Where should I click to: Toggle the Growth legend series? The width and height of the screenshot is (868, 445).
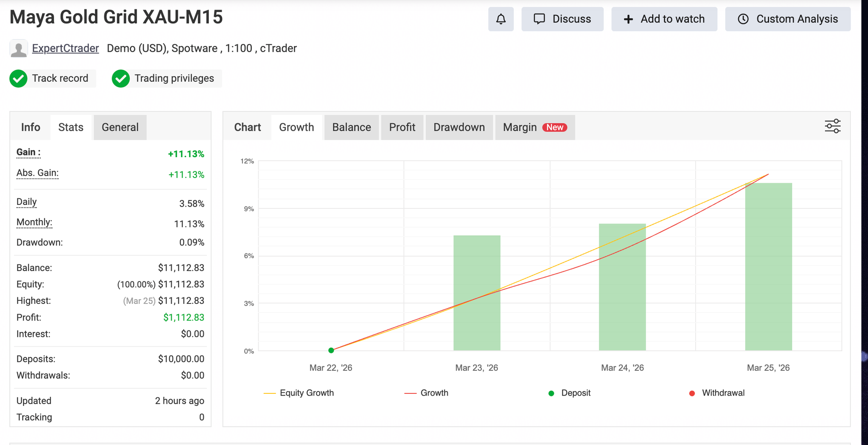(427, 393)
